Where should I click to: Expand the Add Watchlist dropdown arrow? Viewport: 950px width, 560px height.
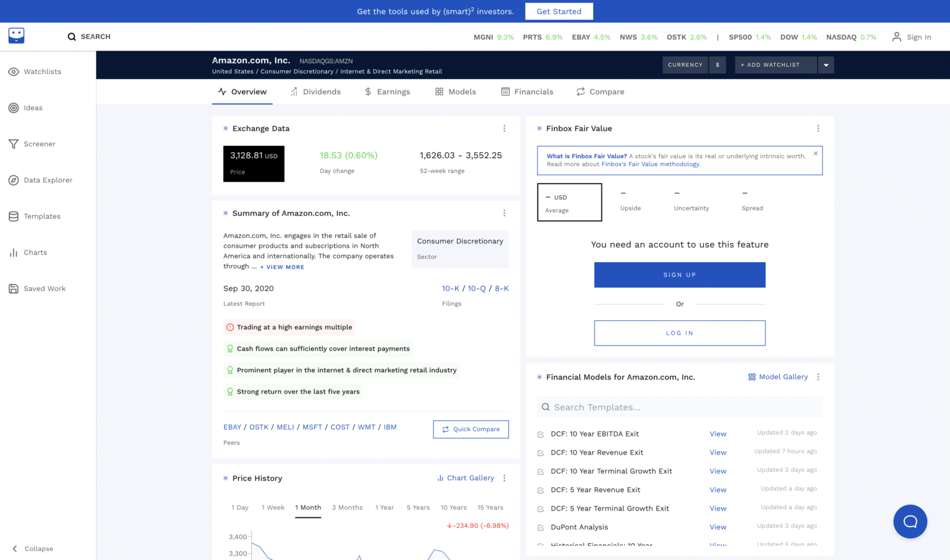[x=826, y=65]
